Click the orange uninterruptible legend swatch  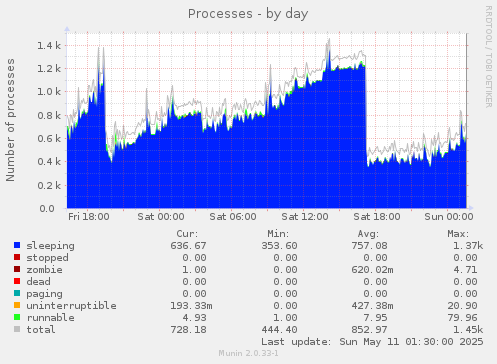click(x=17, y=305)
